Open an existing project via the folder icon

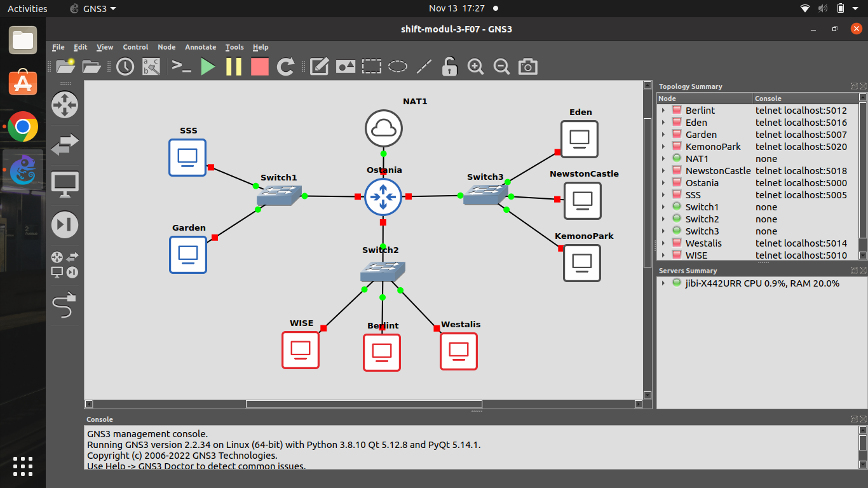[92, 66]
